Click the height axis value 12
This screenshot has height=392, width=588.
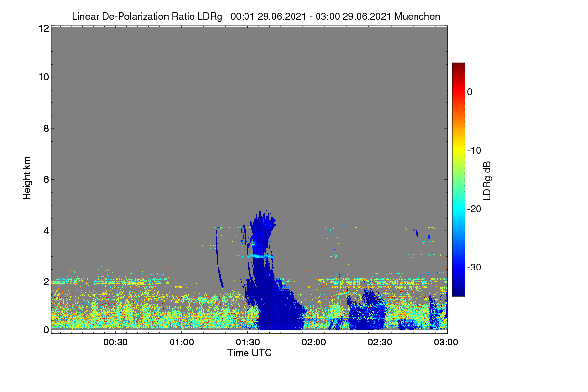(x=43, y=29)
